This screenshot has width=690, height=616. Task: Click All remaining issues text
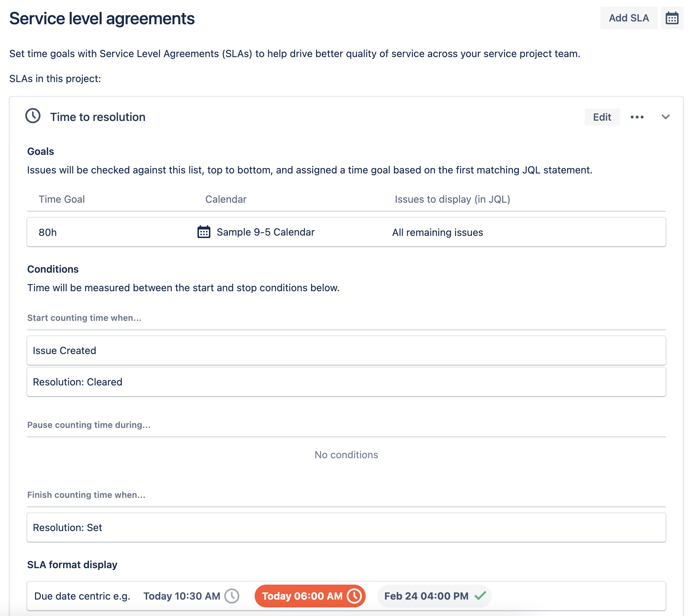pyautogui.click(x=437, y=232)
